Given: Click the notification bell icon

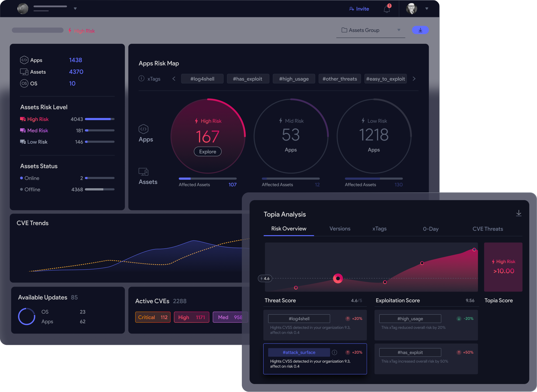Looking at the screenshot, I should point(387,9).
